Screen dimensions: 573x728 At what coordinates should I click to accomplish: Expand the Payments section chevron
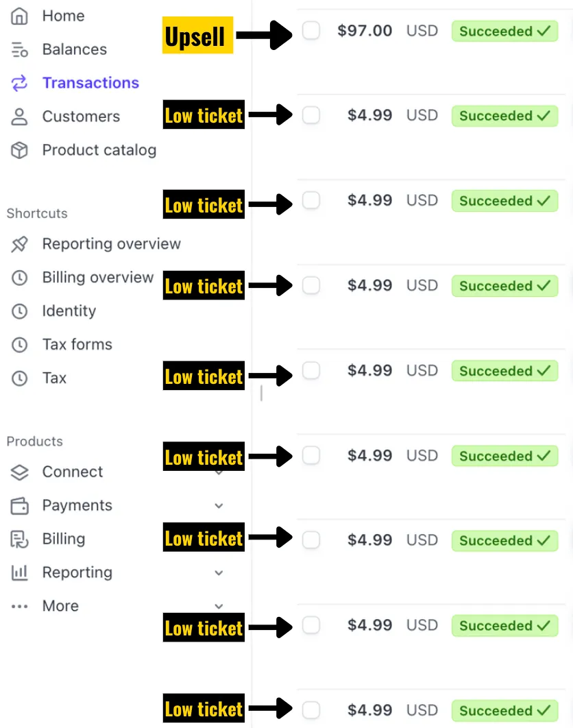[x=219, y=506]
